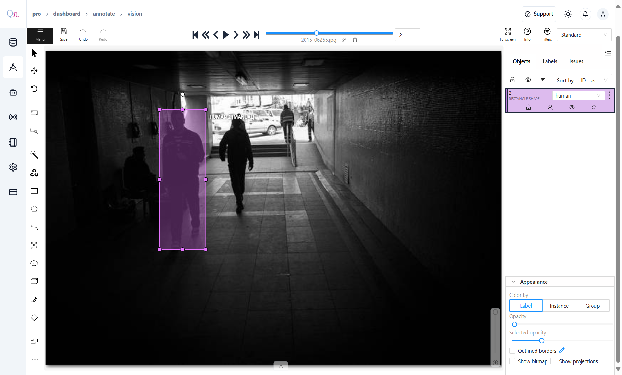This screenshot has width=622, height=375.
Task: Collapse the objects side panel icon
Action: 608,52
